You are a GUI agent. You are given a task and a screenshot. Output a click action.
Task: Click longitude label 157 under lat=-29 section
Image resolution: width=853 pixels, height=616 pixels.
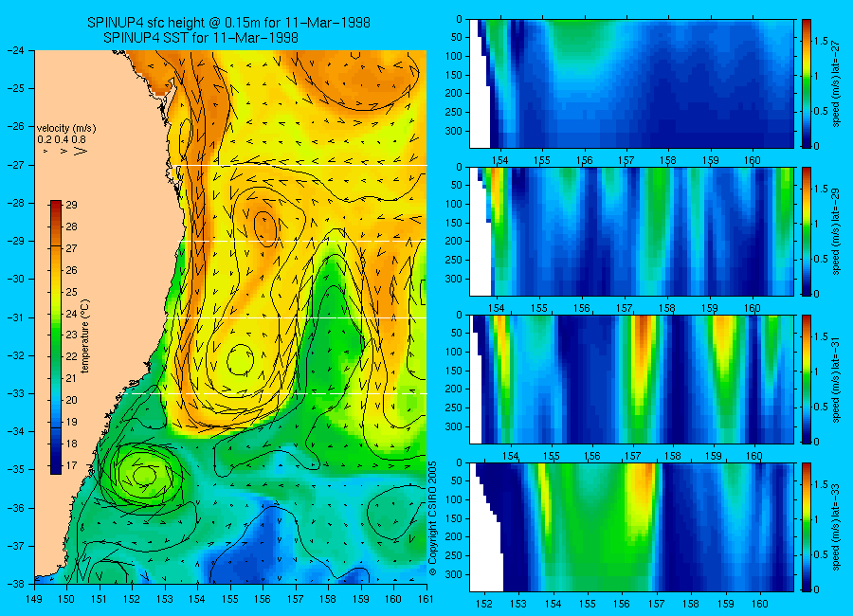[x=624, y=309]
